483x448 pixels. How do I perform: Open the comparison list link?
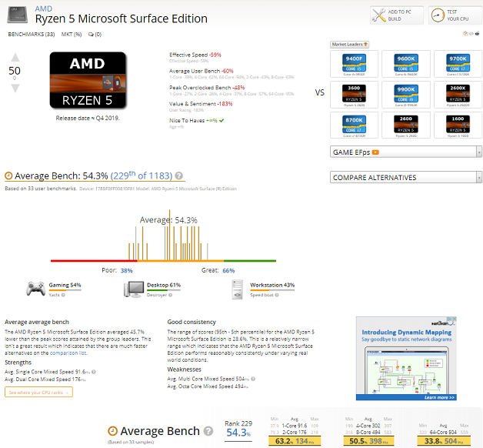pos(68,353)
